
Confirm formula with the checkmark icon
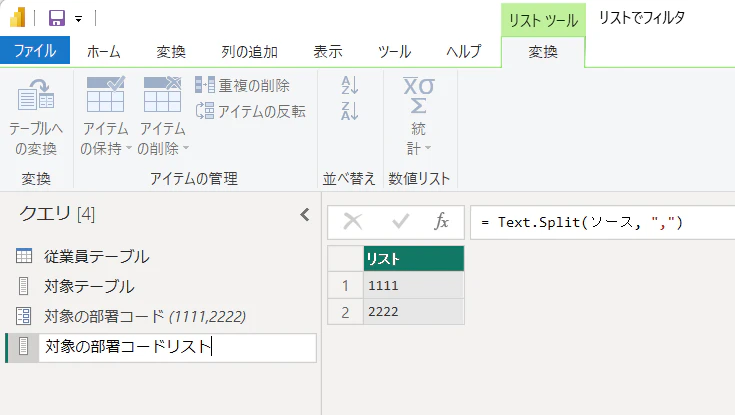pos(400,221)
